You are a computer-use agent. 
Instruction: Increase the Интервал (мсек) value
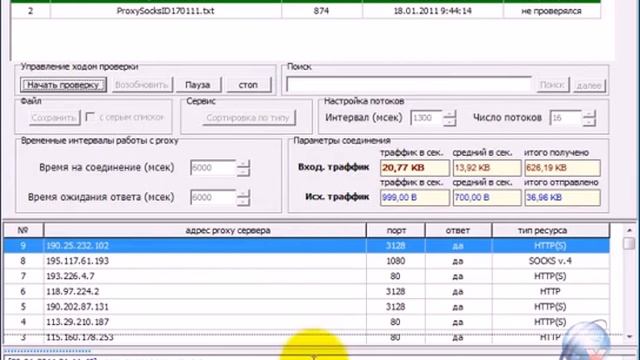tap(449, 114)
